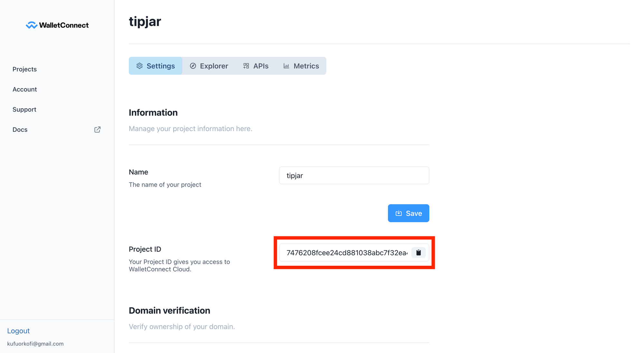This screenshot has height=353, width=644.
Task: Click the save icon inside Save button
Action: click(399, 213)
